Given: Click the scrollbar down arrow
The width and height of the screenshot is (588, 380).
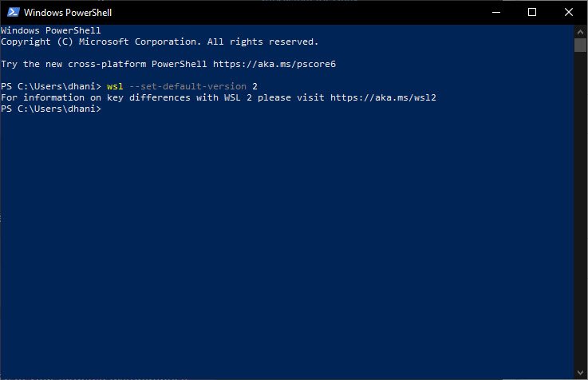Looking at the screenshot, I should tap(580, 373).
